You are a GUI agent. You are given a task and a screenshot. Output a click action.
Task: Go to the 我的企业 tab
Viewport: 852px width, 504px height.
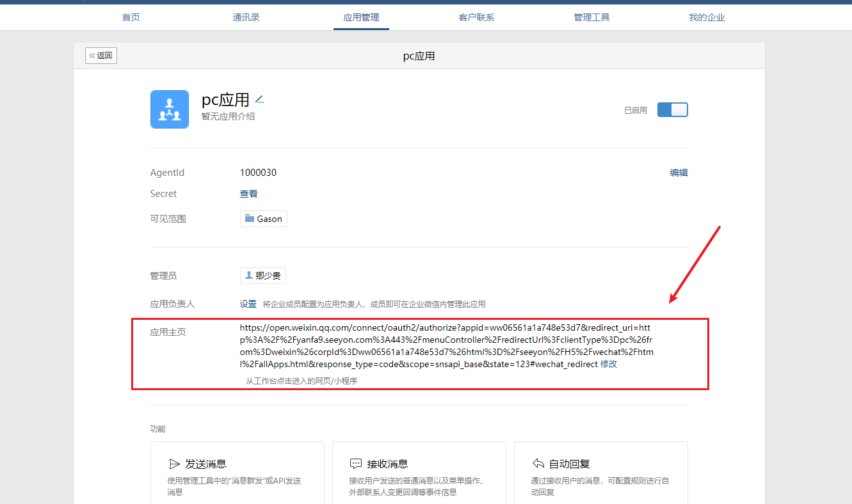(x=707, y=17)
